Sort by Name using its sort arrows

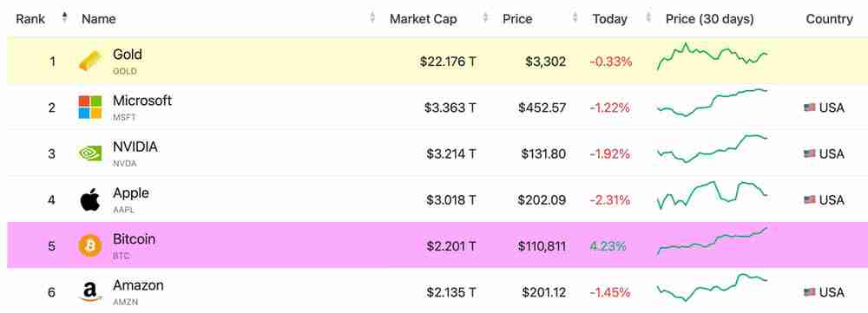click(x=372, y=17)
